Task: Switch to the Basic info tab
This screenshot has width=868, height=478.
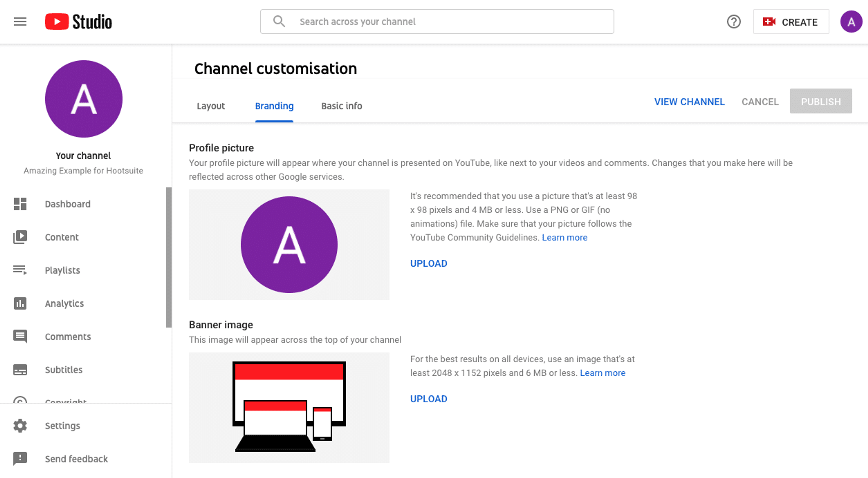Action: [x=341, y=106]
